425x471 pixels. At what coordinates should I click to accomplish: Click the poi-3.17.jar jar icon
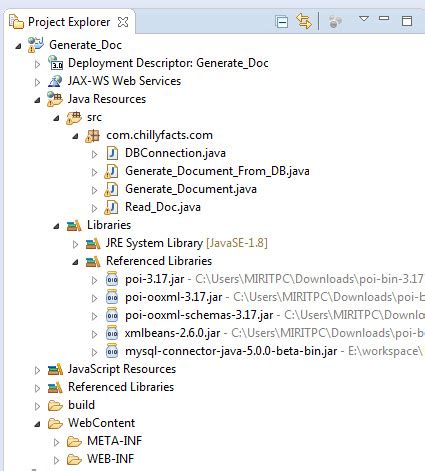(112, 279)
